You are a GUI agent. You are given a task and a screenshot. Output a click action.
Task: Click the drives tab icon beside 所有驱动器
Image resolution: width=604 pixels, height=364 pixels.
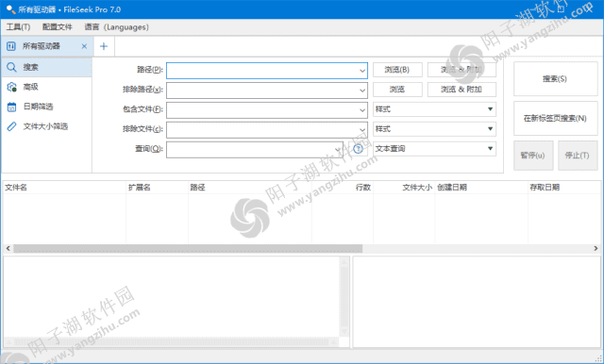pos(11,46)
